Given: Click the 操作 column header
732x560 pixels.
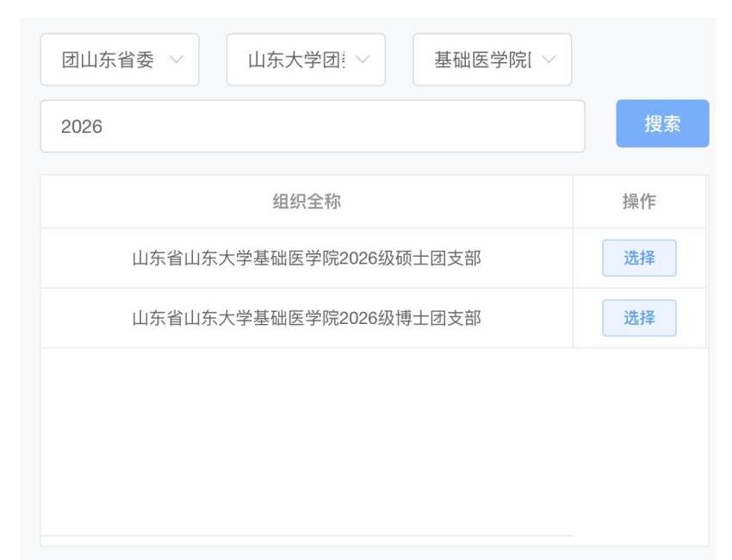Looking at the screenshot, I should point(639,202).
